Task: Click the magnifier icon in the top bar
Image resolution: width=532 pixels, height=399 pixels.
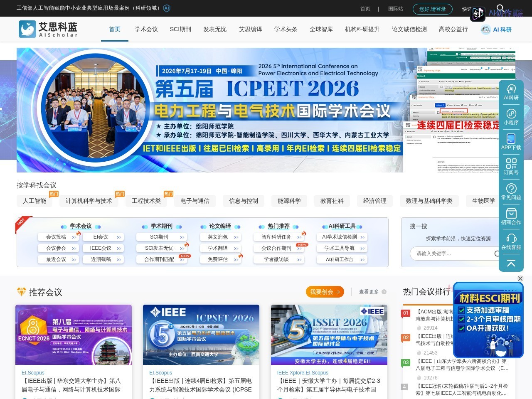Action: coord(500,8)
